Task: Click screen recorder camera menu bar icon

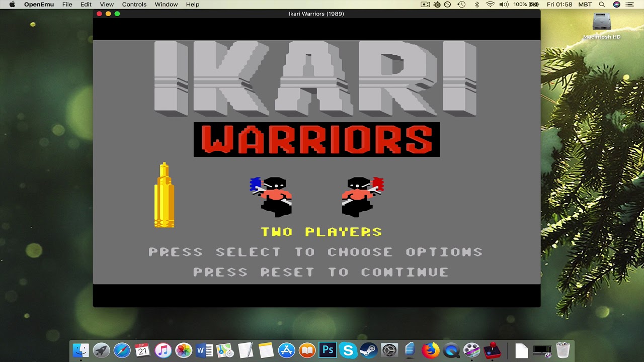Action: [425, 5]
